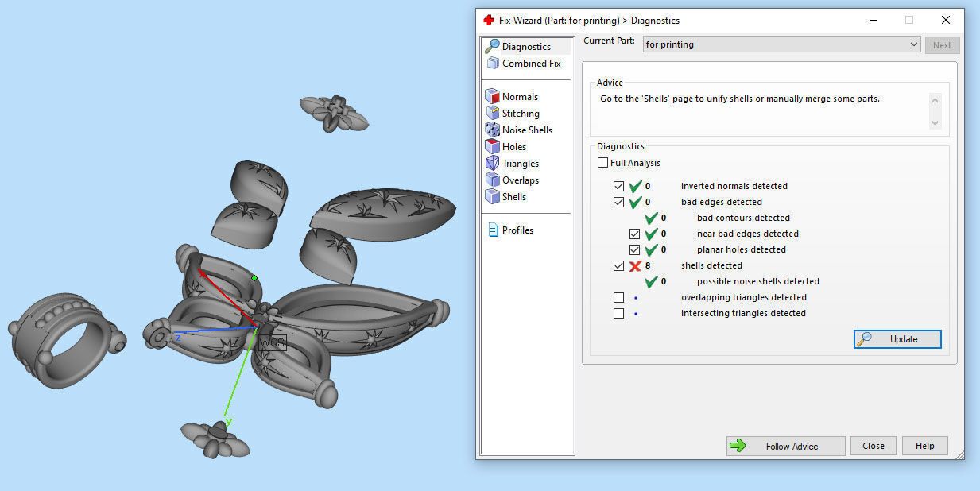
Task: Minimize the Fix Wizard window
Action: coord(873,20)
